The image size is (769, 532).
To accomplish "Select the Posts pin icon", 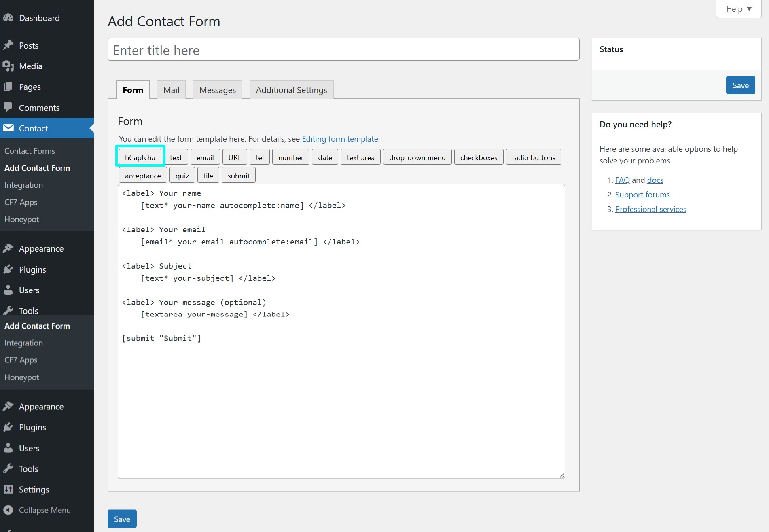I will pos(9,45).
